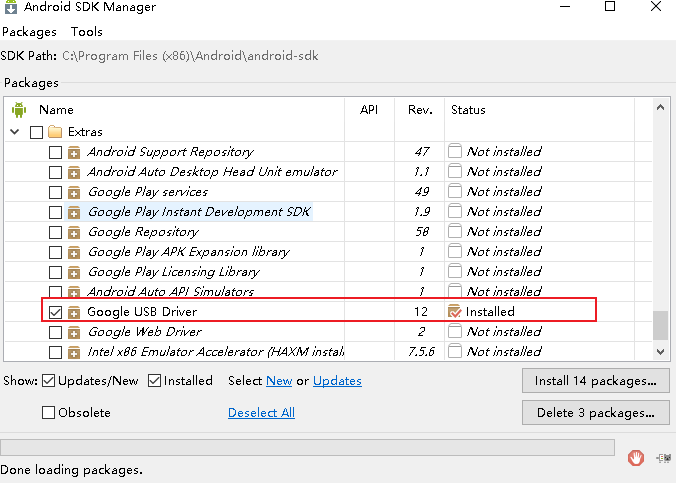Click the New selection link
This screenshot has width=676, height=483.
[x=279, y=381]
